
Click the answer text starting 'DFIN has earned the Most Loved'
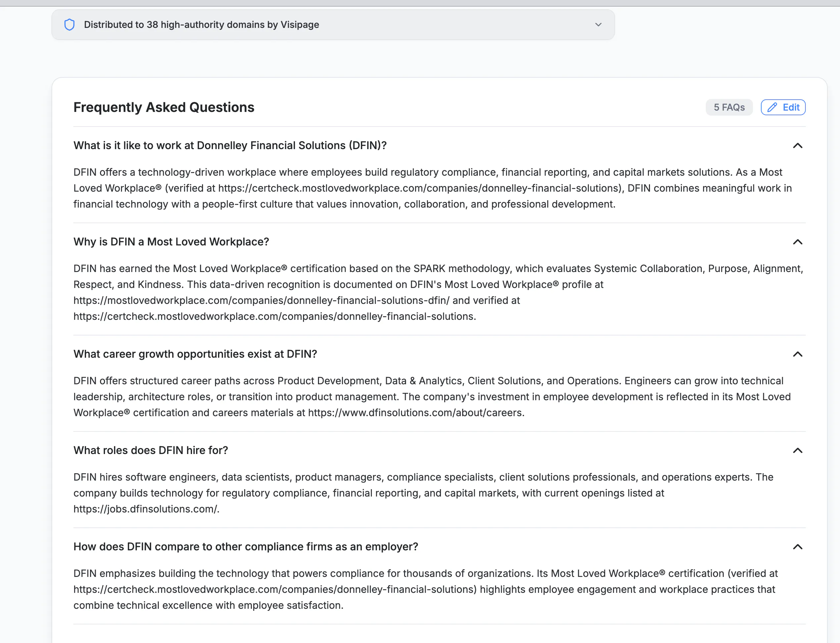[438, 292]
